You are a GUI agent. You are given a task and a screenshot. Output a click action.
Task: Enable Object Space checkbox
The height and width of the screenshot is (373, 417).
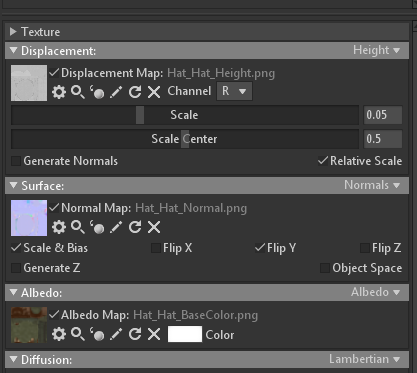tap(325, 268)
